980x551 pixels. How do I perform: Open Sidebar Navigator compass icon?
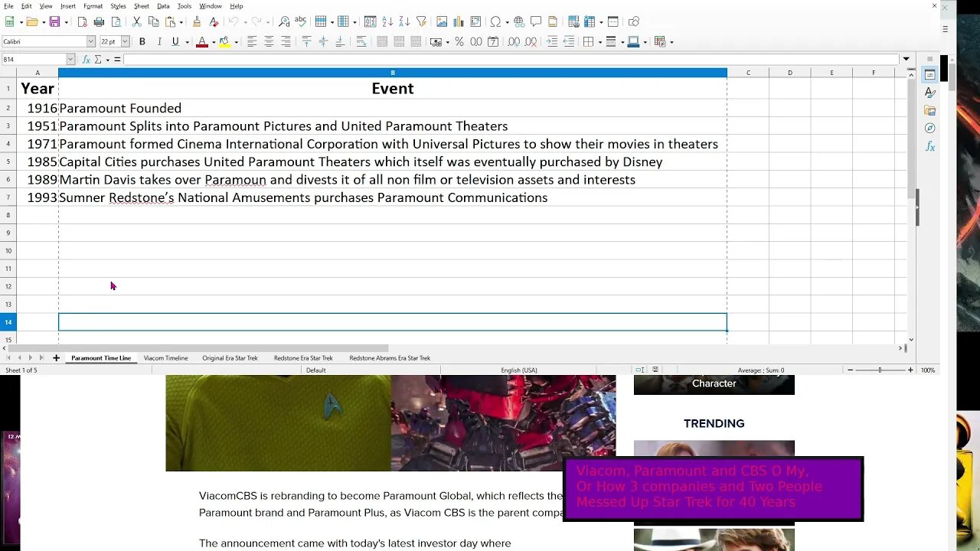click(929, 128)
